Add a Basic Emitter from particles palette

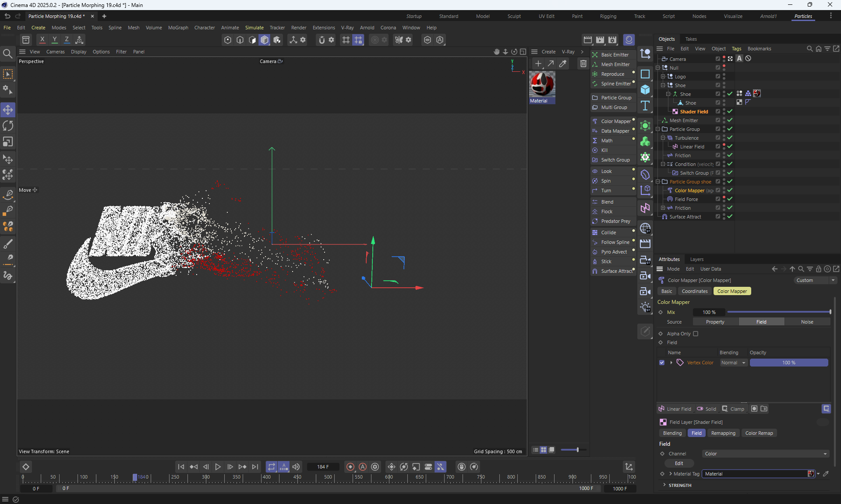614,55
